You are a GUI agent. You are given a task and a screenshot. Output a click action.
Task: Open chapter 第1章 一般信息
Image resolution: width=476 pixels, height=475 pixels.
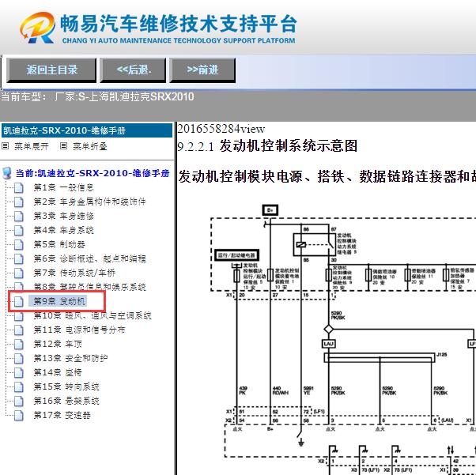point(63,187)
